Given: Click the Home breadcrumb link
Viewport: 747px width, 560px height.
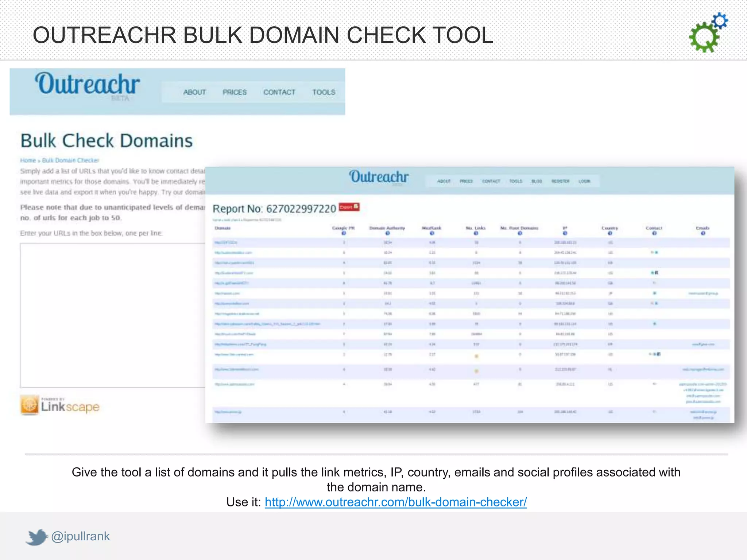Looking at the screenshot, I should coord(28,160).
